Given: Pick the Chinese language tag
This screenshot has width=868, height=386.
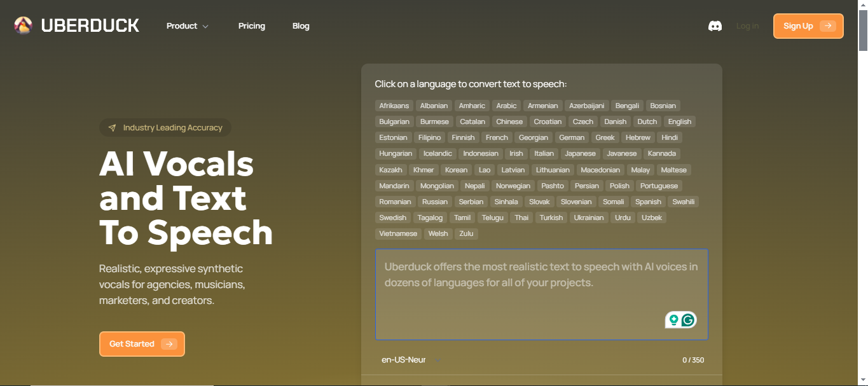Looking at the screenshot, I should (509, 121).
